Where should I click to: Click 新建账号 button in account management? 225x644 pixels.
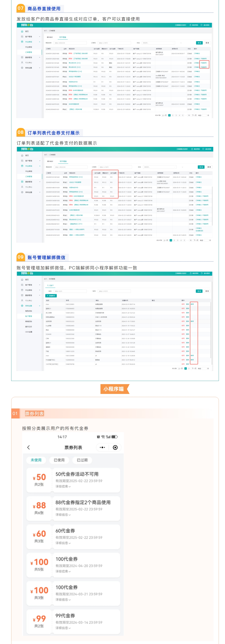coord(51,296)
